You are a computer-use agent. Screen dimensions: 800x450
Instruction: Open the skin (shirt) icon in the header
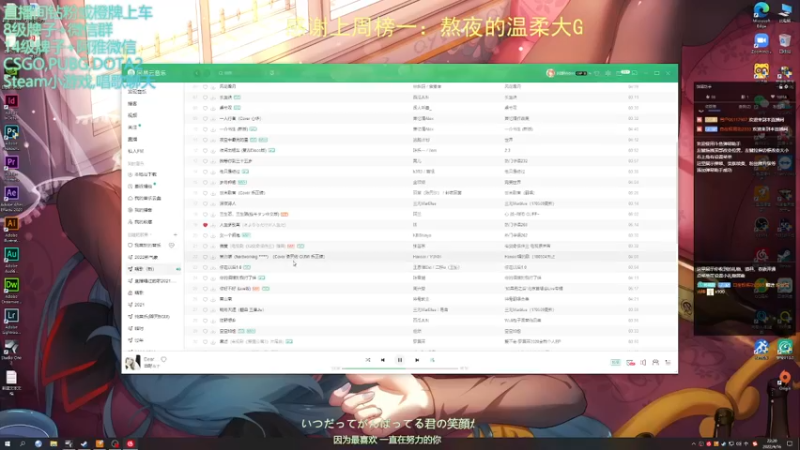[596, 73]
